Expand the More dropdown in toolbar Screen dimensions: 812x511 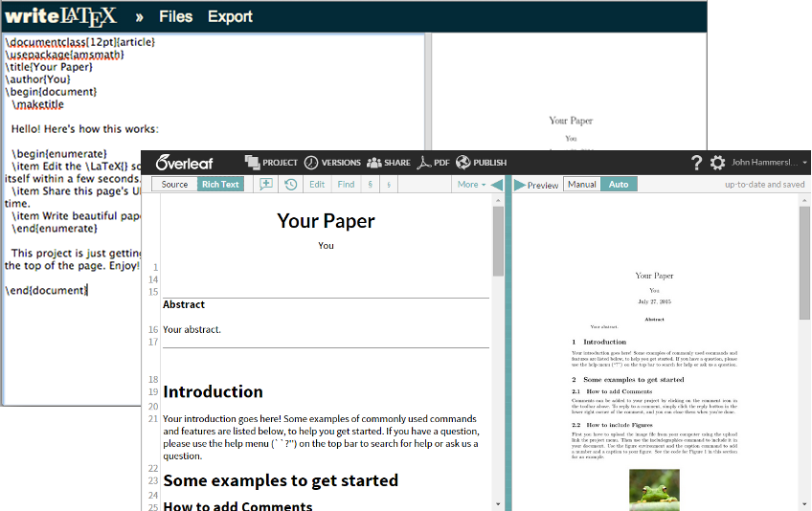click(x=471, y=185)
